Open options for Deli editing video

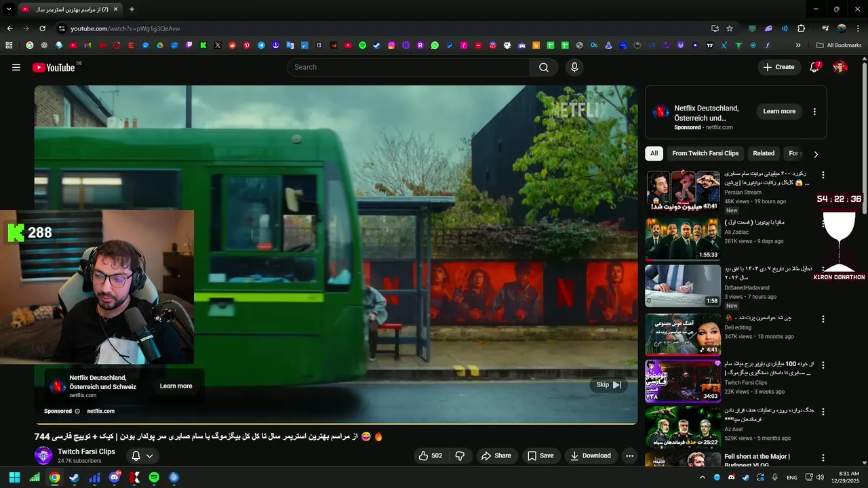coord(823,319)
